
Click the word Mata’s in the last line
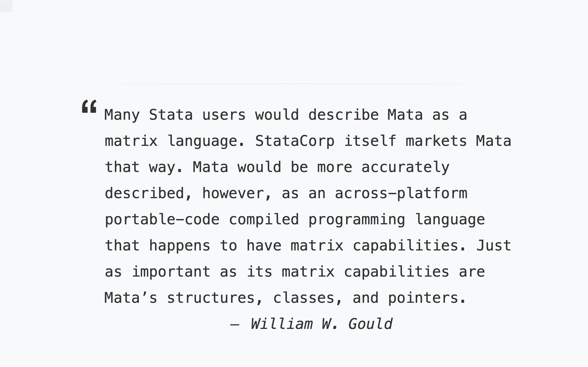pos(131,298)
